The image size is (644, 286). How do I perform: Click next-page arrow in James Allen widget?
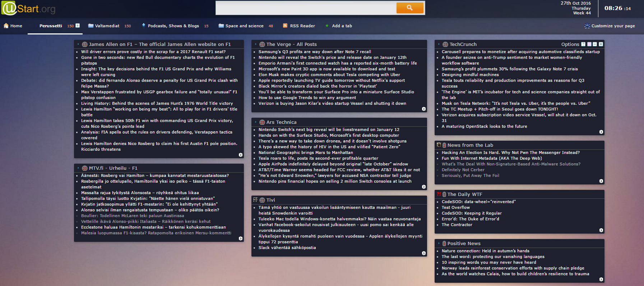point(241,155)
